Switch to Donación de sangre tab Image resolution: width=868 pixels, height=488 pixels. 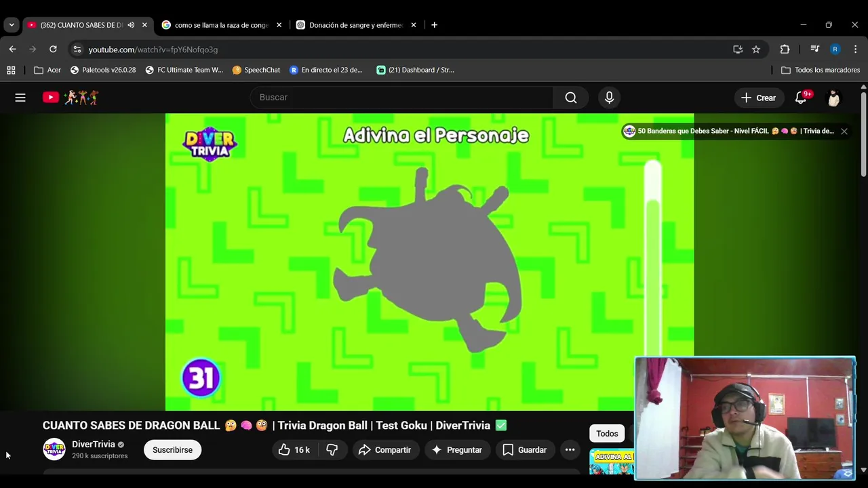[357, 25]
